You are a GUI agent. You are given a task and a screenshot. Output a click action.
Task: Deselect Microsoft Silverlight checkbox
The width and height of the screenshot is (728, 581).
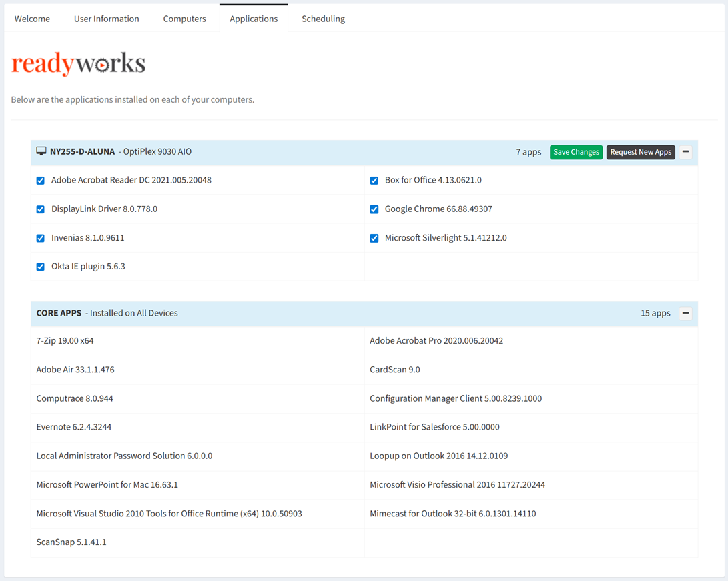(x=374, y=238)
